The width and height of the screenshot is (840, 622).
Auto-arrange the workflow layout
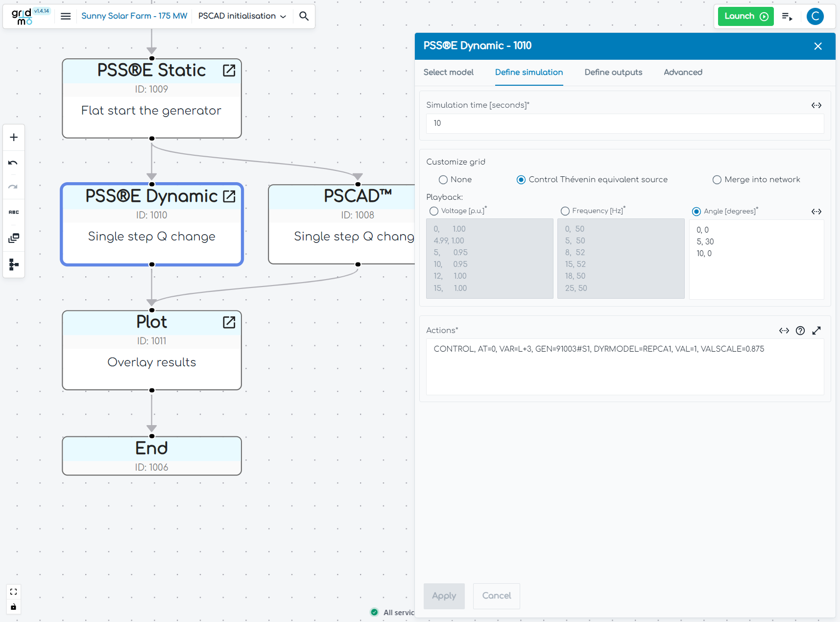tap(13, 264)
